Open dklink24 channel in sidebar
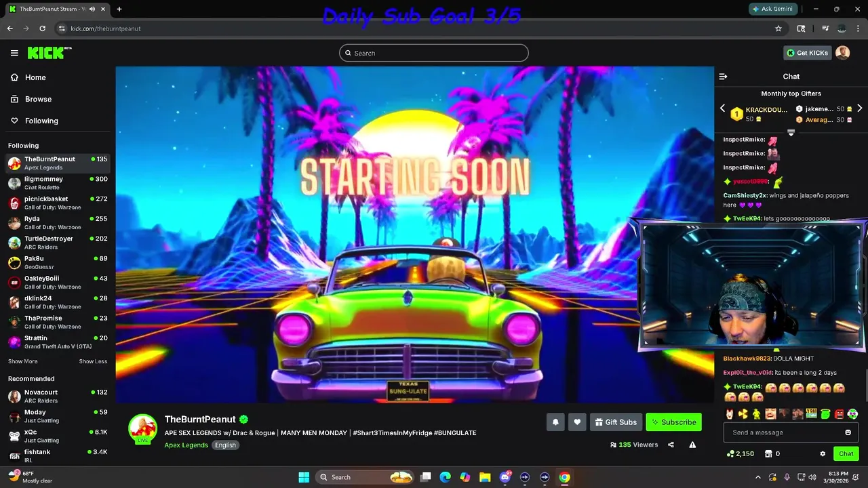Screen dimensions: 868x488 [x=58, y=302]
